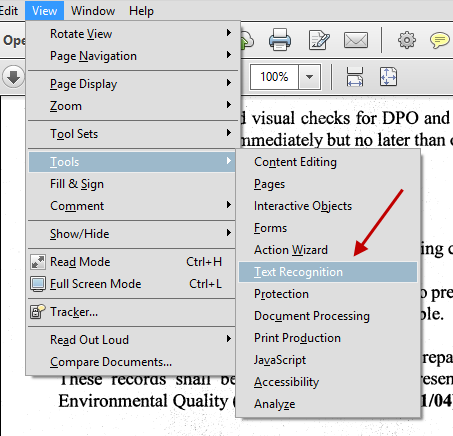Image resolution: width=453 pixels, height=436 pixels.
Task: Expand the Comment submenu
Action: pos(133,206)
